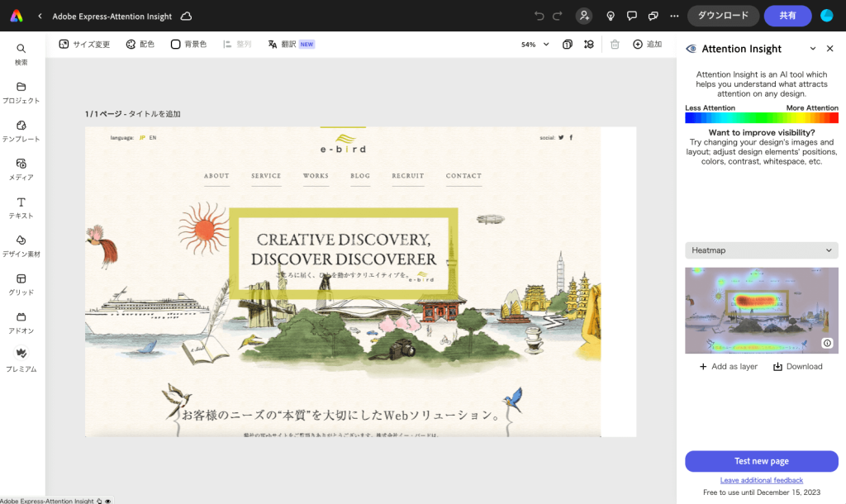Open the Heatmap dropdown
Screen dimensions: 846x504
(x=761, y=250)
